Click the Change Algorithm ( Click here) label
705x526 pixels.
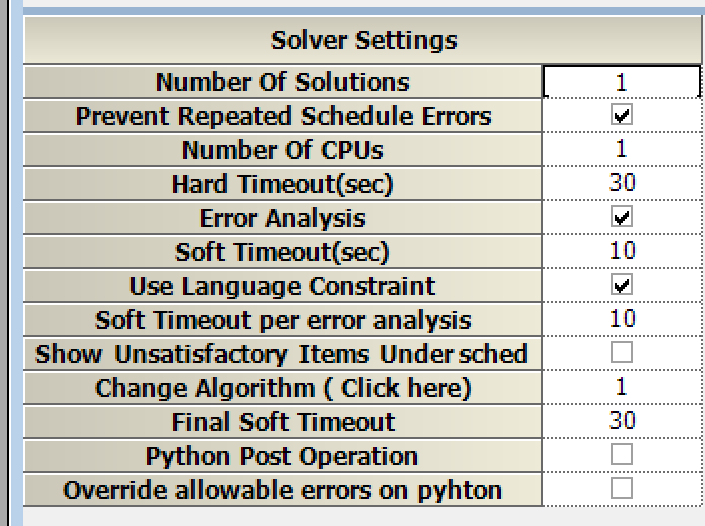click(x=283, y=388)
